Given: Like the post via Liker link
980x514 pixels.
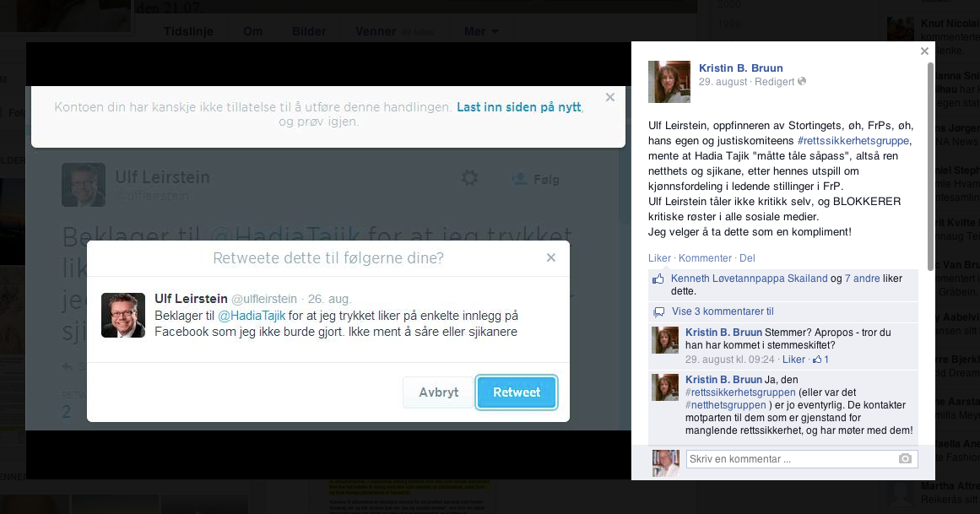Looking at the screenshot, I should (x=659, y=258).
